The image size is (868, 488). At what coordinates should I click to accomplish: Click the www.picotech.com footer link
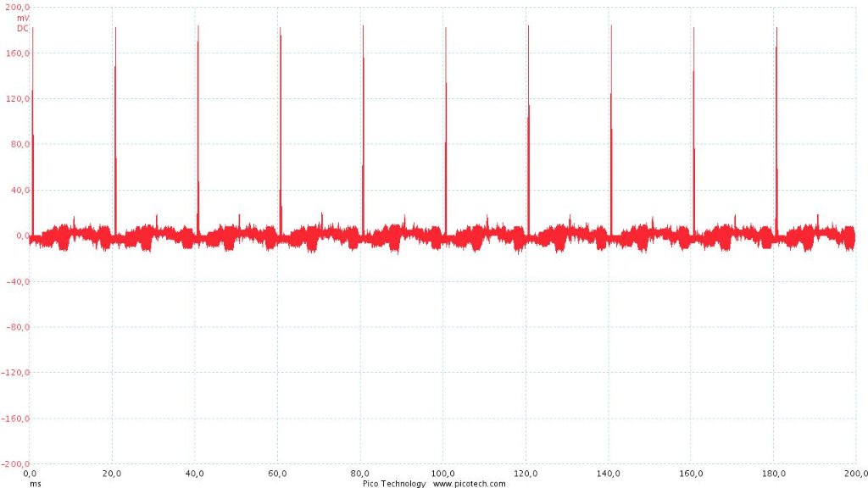tap(469, 484)
